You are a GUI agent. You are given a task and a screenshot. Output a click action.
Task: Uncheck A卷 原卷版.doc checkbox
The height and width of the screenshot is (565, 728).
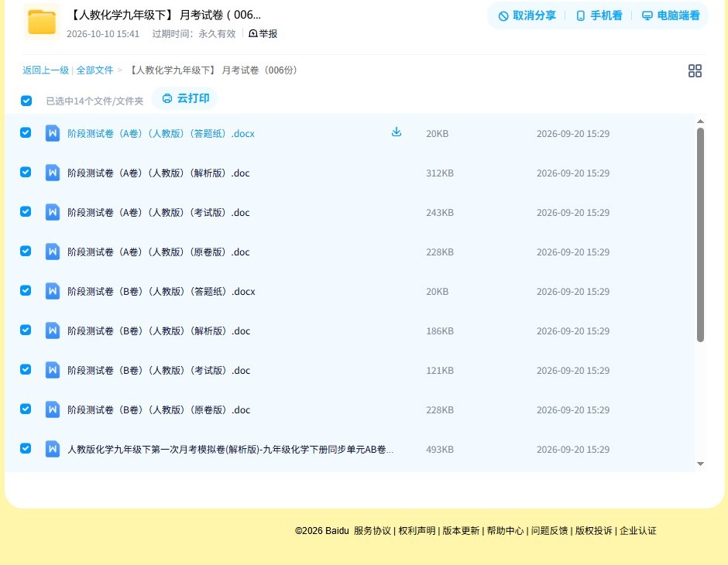pos(26,251)
